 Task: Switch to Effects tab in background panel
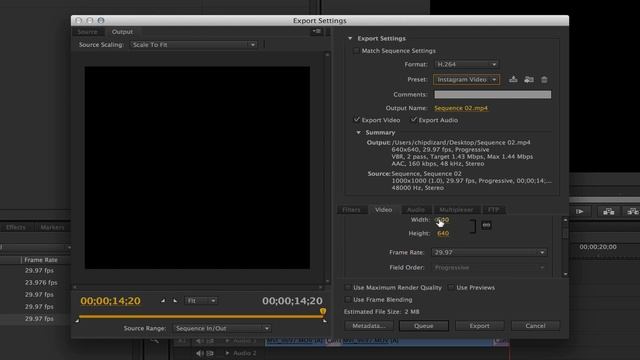coord(16,227)
